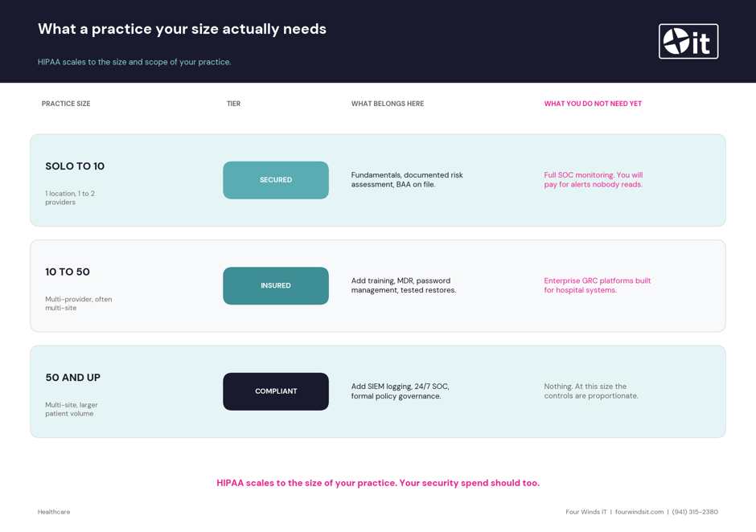Select the 10 TO 50 row title

coord(68,272)
